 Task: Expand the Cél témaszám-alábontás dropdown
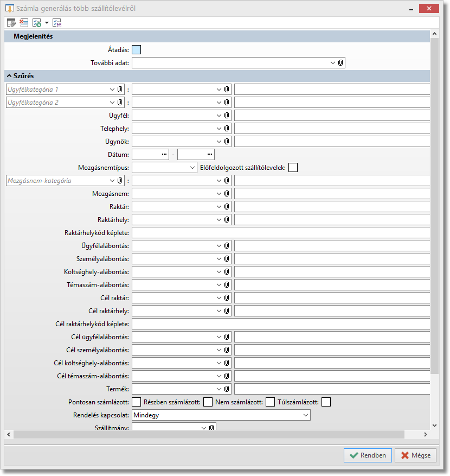[x=219, y=376]
